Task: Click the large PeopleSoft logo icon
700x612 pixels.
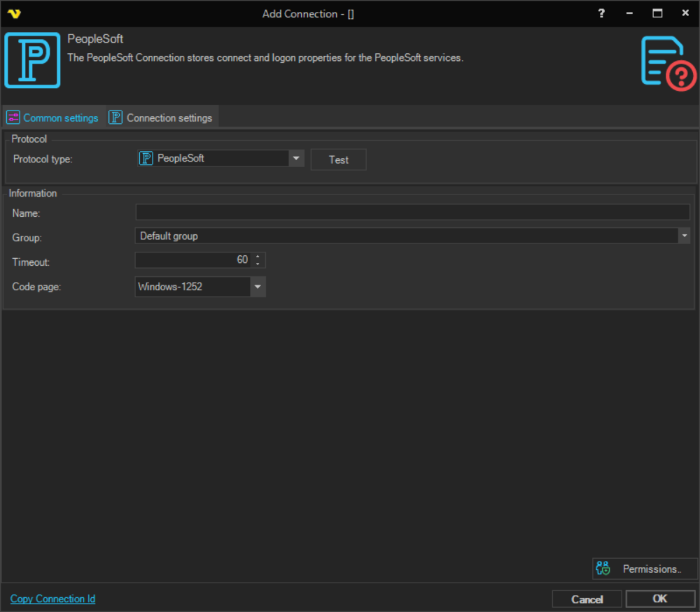Action: point(32,60)
